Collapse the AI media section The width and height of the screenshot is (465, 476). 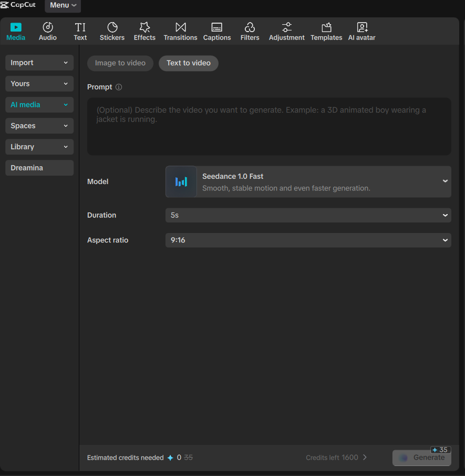(x=39, y=105)
